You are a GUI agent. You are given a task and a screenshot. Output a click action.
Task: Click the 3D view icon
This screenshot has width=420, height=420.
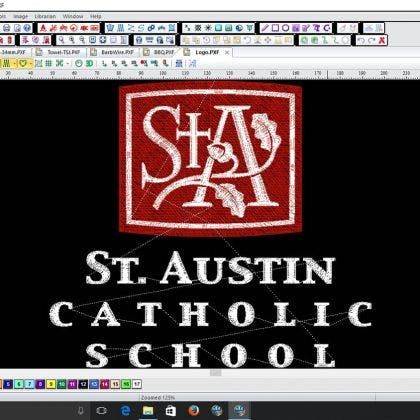(x=89, y=63)
